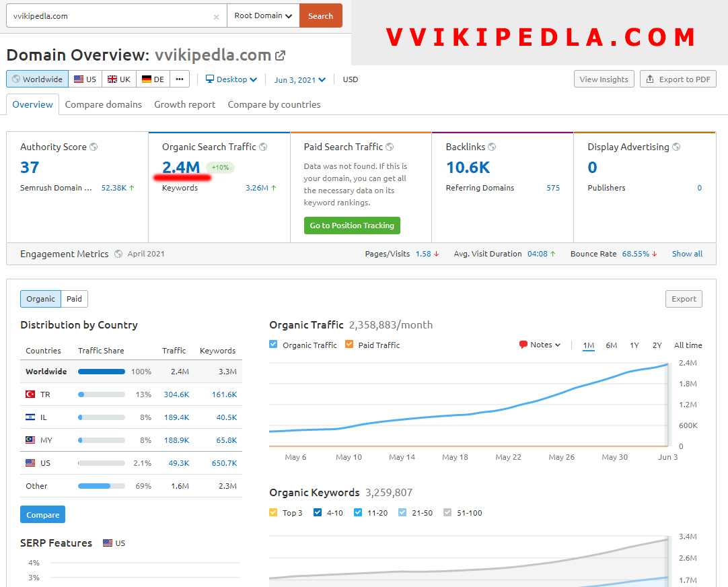This screenshot has width=728, height=587.
Task: Select 1M chart range
Action: [589, 345]
